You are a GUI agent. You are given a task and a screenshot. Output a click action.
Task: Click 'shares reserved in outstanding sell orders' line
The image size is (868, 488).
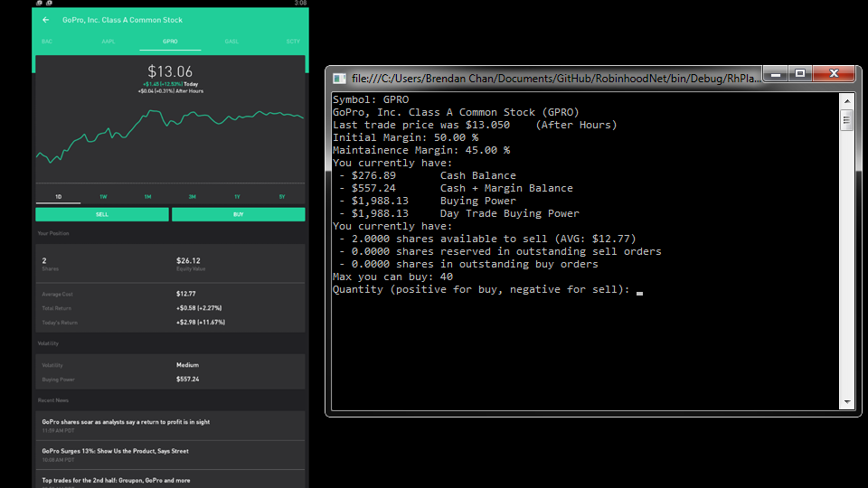point(500,252)
